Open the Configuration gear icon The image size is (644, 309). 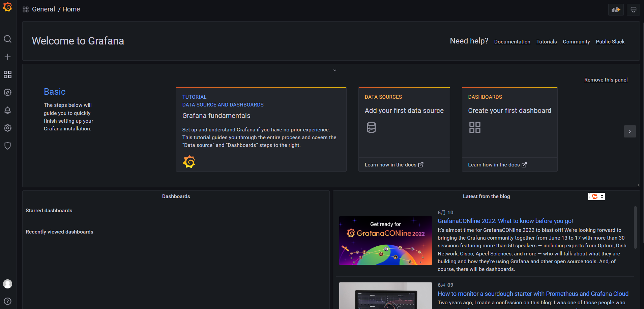pyautogui.click(x=7, y=128)
